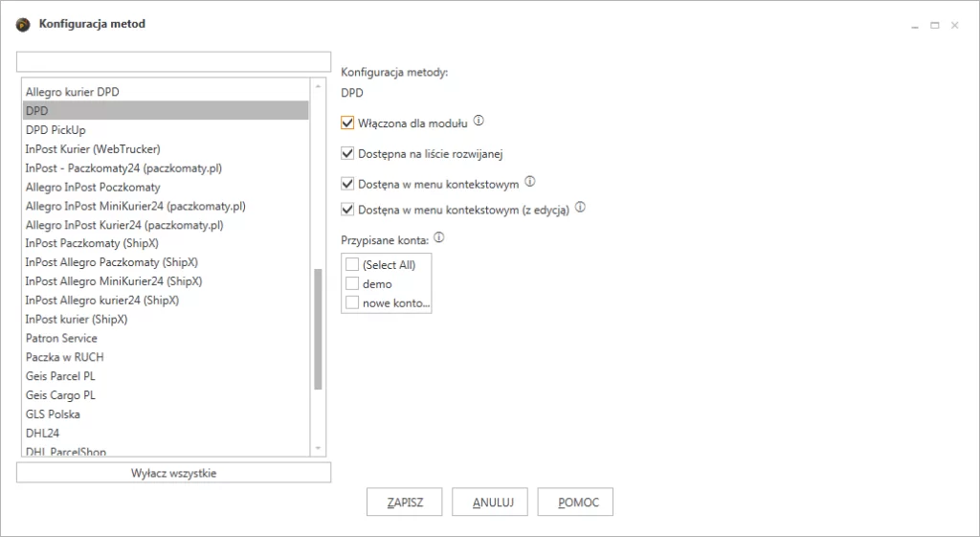Click info icon beside menu kontekstowym (z edycją)
Viewport: 980px width, 537px height.
pyautogui.click(x=580, y=207)
